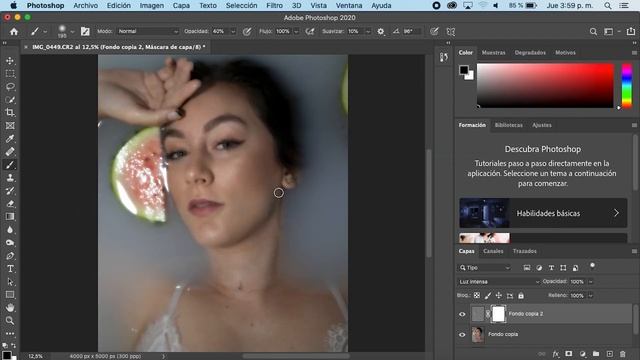Enable airbrush-style build-up effects
The image size is (640, 360).
coord(310,31)
